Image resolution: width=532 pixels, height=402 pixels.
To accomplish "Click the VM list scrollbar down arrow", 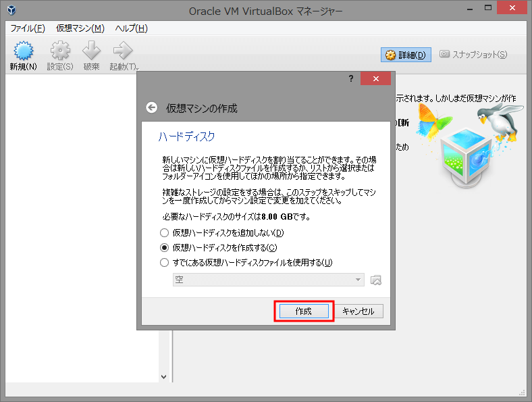I will (x=164, y=376).
